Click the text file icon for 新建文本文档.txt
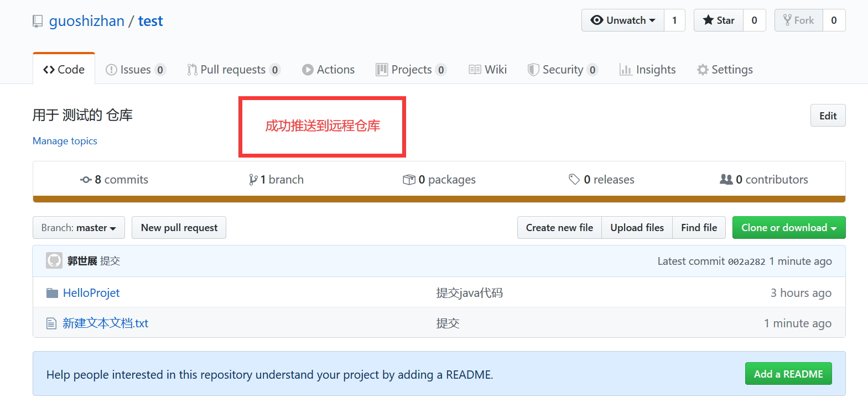 (51, 323)
